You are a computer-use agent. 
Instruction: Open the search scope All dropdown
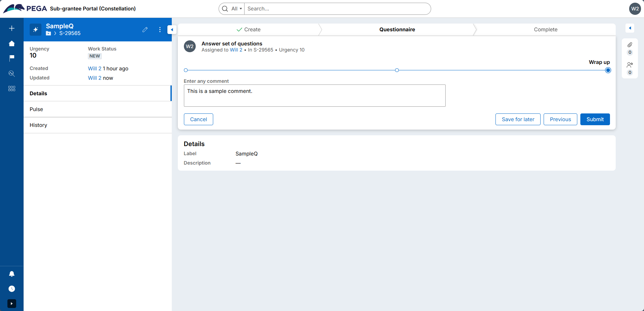pos(236,9)
